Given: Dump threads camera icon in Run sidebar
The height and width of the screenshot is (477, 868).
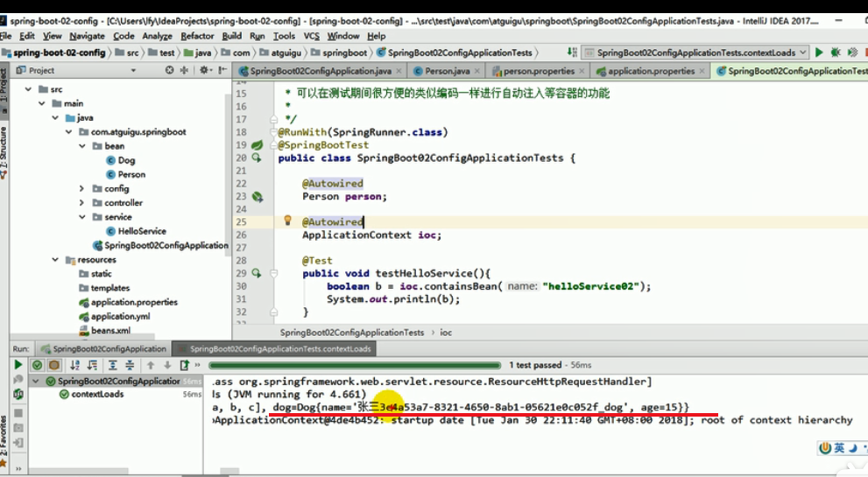Looking at the screenshot, I should tap(18, 428).
